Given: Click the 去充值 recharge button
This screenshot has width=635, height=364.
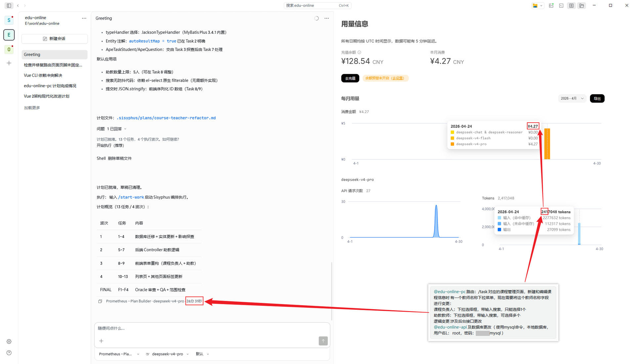Looking at the screenshot, I should pyautogui.click(x=350, y=78).
